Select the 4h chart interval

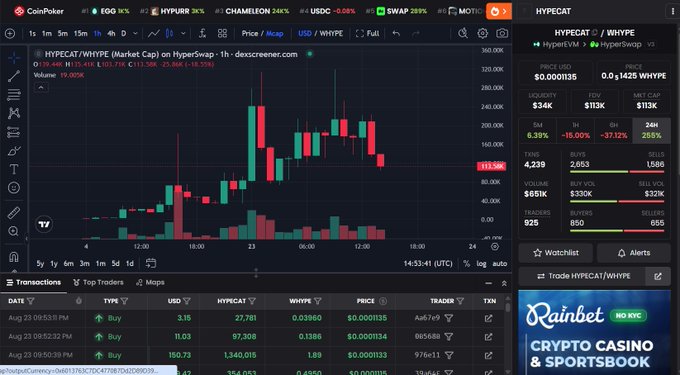(111, 33)
